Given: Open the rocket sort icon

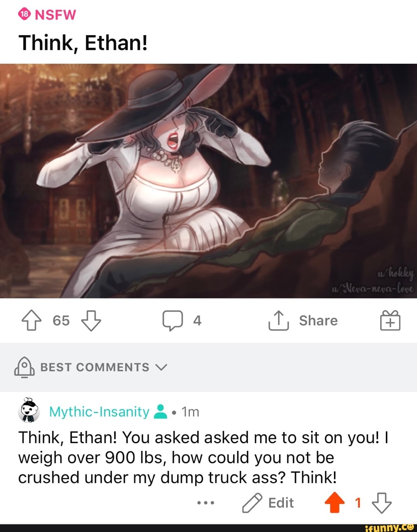Looking at the screenshot, I should point(24,367).
